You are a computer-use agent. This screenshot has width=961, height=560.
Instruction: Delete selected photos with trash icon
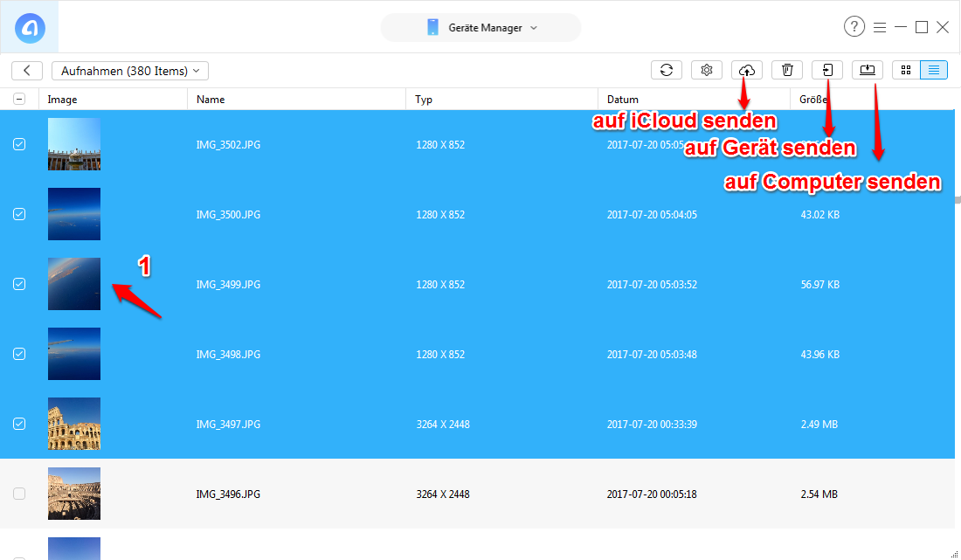click(x=787, y=71)
